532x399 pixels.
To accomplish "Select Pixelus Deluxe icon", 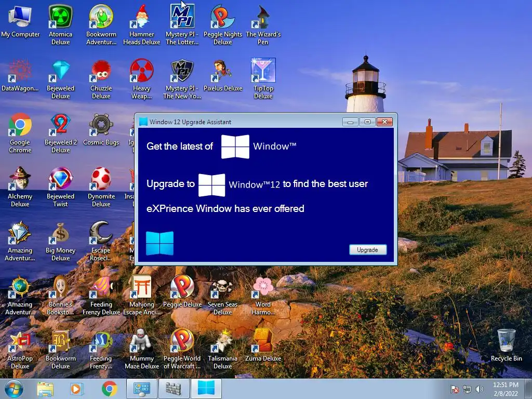I will tap(222, 75).
